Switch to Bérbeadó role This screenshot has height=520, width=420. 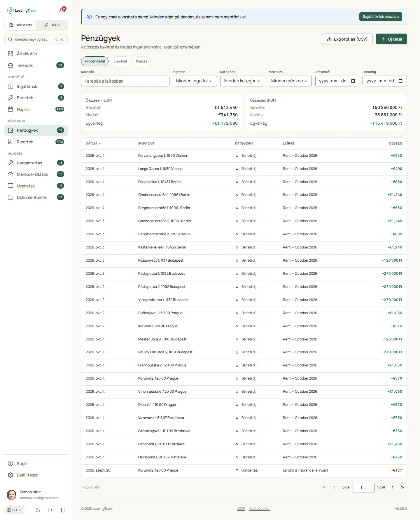(20, 25)
